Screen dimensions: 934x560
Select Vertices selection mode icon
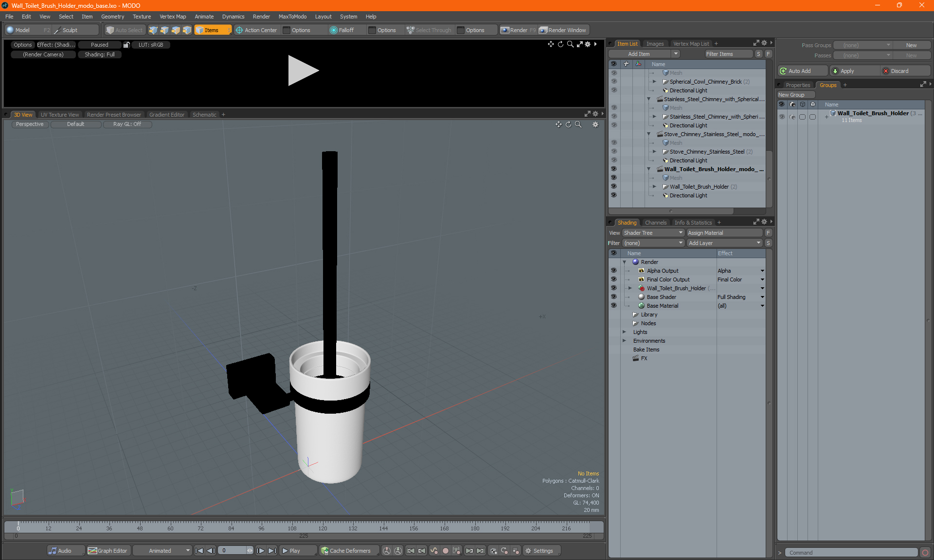pyautogui.click(x=153, y=30)
